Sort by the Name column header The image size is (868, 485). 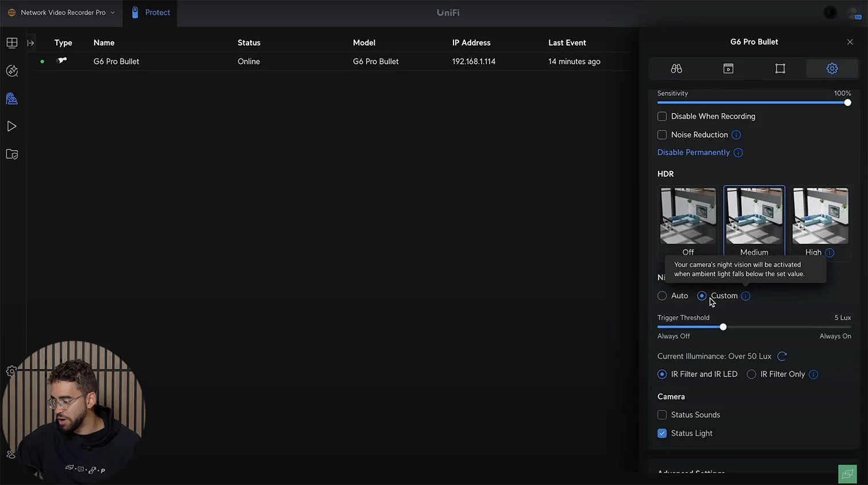pyautogui.click(x=104, y=43)
